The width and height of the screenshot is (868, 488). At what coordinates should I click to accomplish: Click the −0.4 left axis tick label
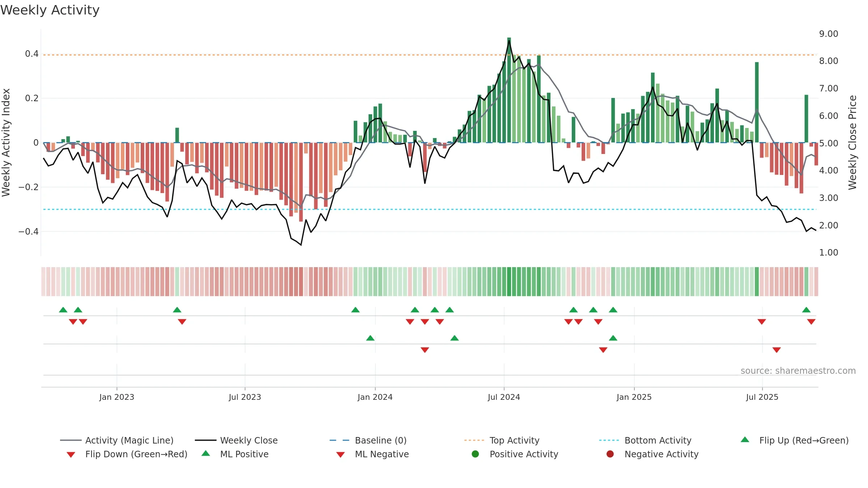pyautogui.click(x=29, y=232)
